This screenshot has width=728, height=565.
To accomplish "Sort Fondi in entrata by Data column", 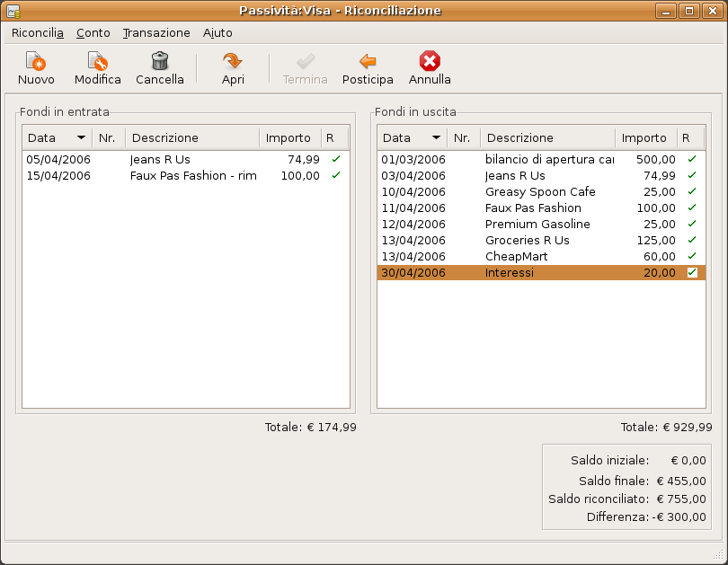I will (x=57, y=137).
